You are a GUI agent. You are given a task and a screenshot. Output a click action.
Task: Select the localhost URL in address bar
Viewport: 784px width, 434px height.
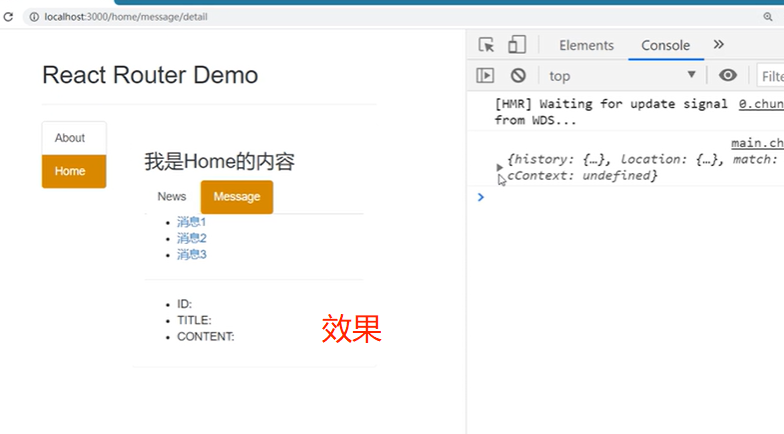pyautogui.click(x=126, y=17)
